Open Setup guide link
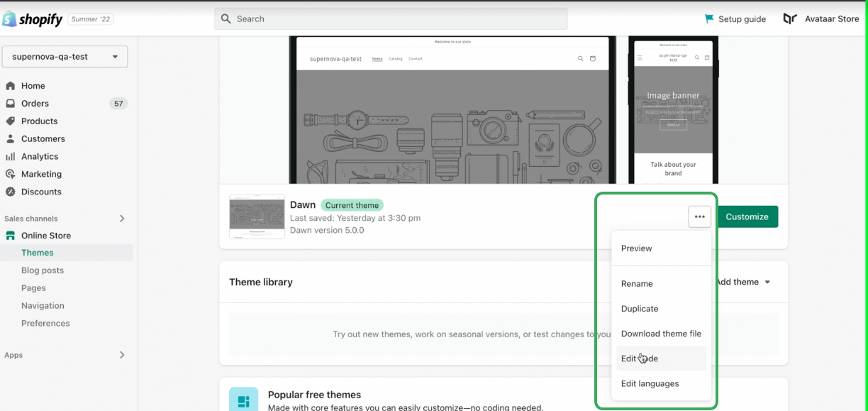This screenshot has height=411, width=868. click(742, 19)
